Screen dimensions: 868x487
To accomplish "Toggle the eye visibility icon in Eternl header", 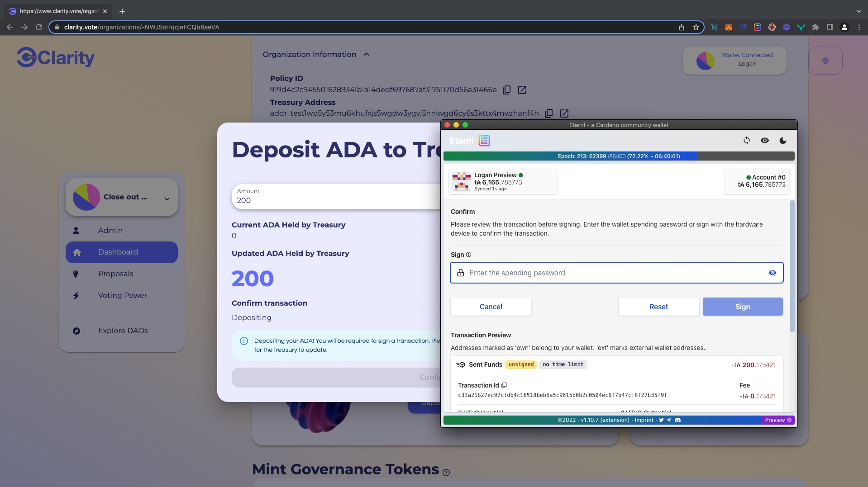I will [x=764, y=141].
